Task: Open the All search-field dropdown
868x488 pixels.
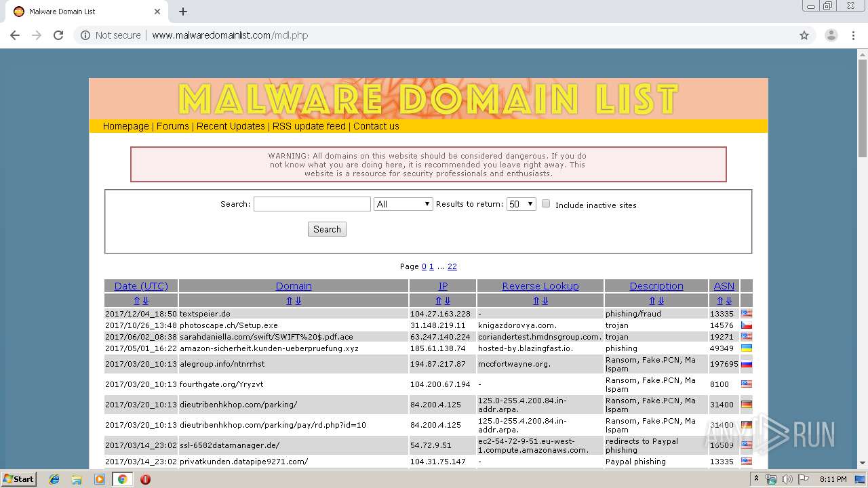Action: [x=403, y=204]
